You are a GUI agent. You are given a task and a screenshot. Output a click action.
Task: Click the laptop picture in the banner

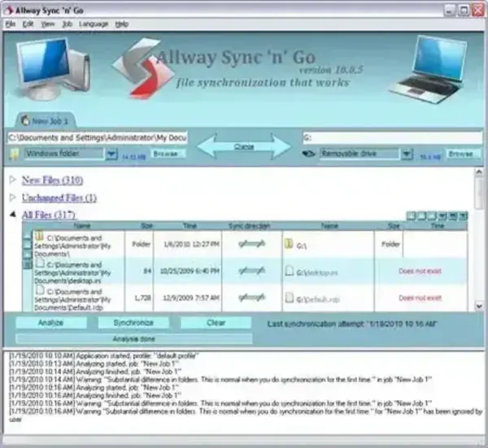pyautogui.click(x=428, y=69)
